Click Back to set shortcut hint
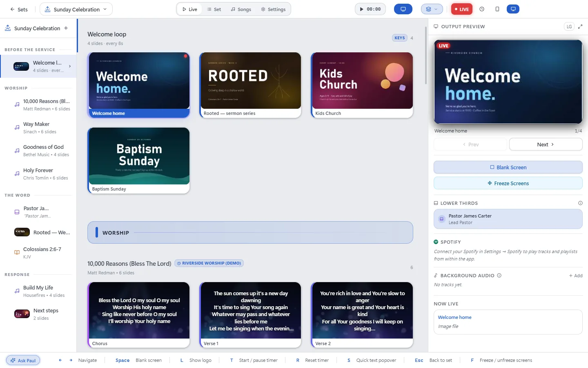This screenshot has height=368, width=588. coord(433,360)
